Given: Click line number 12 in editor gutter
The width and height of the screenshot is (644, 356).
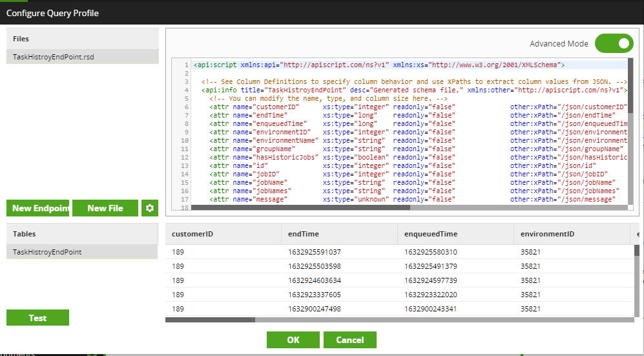Looking at the screenshot, I should tap(184, 157).
